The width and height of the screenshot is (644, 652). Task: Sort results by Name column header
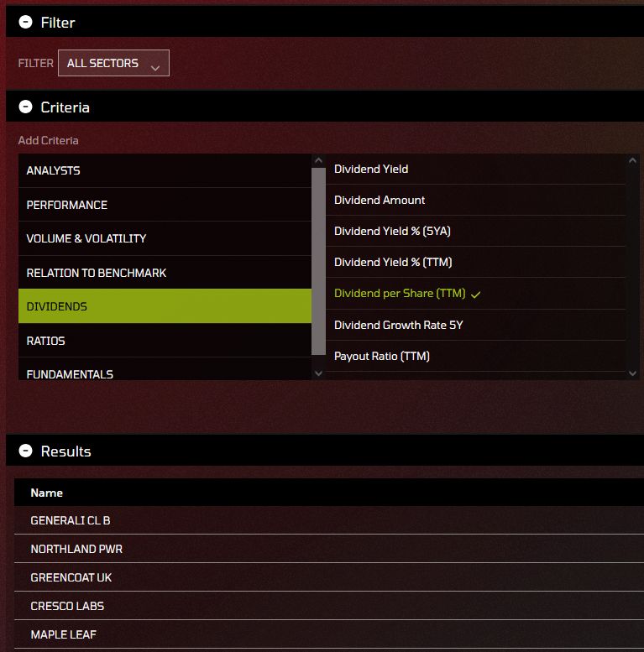pyautogui.click(x=47, y=493)
